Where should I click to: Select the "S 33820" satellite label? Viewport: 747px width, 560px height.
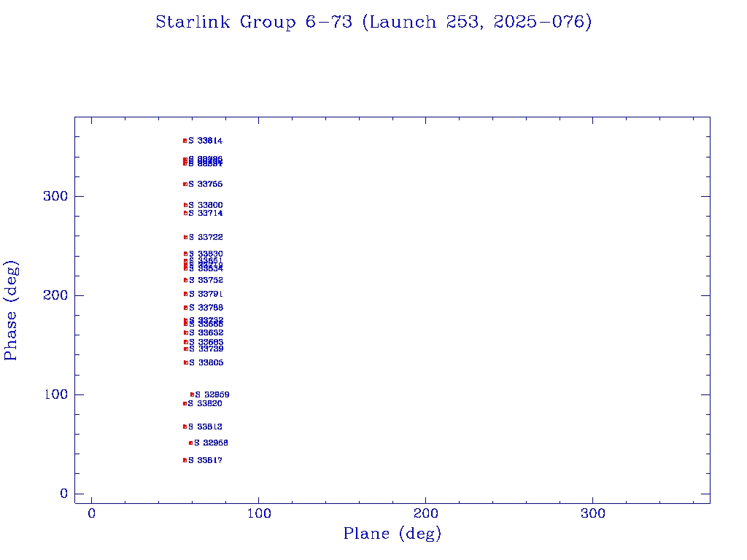[x=205, y=404]
